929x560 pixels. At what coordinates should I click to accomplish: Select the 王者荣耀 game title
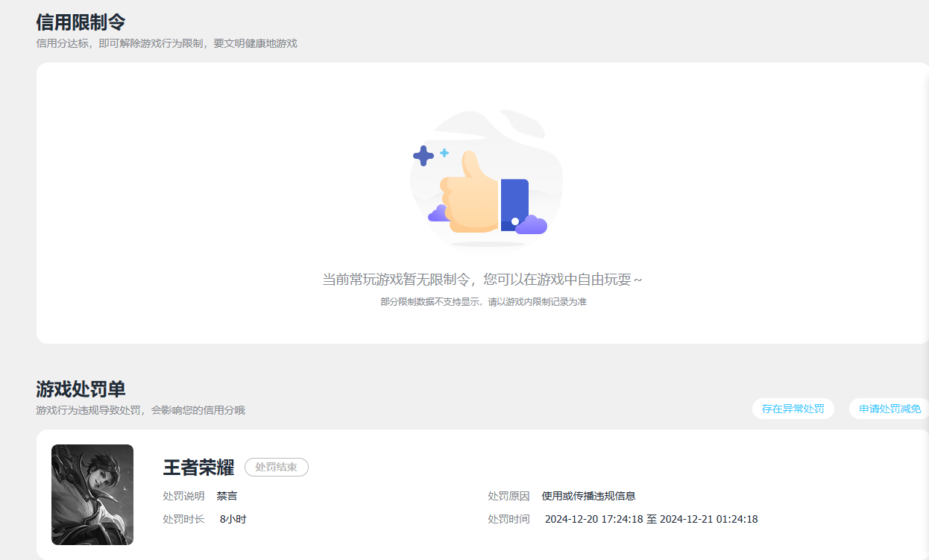coord(198,468)
